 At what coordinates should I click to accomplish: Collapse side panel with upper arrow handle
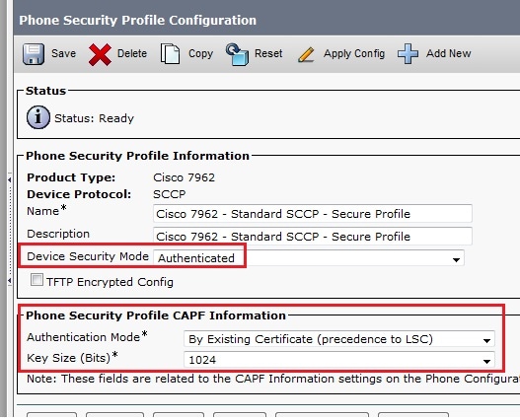point(10,179)
